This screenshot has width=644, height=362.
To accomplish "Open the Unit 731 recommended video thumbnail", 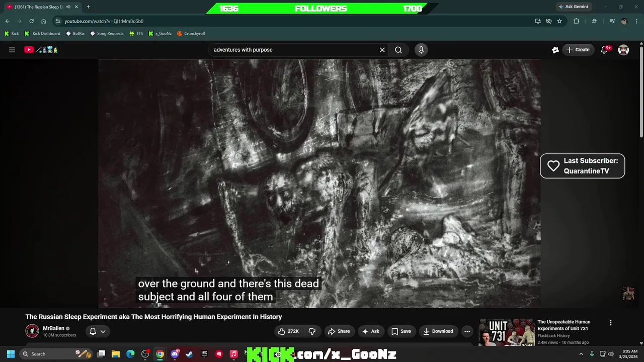I will 507,332.
